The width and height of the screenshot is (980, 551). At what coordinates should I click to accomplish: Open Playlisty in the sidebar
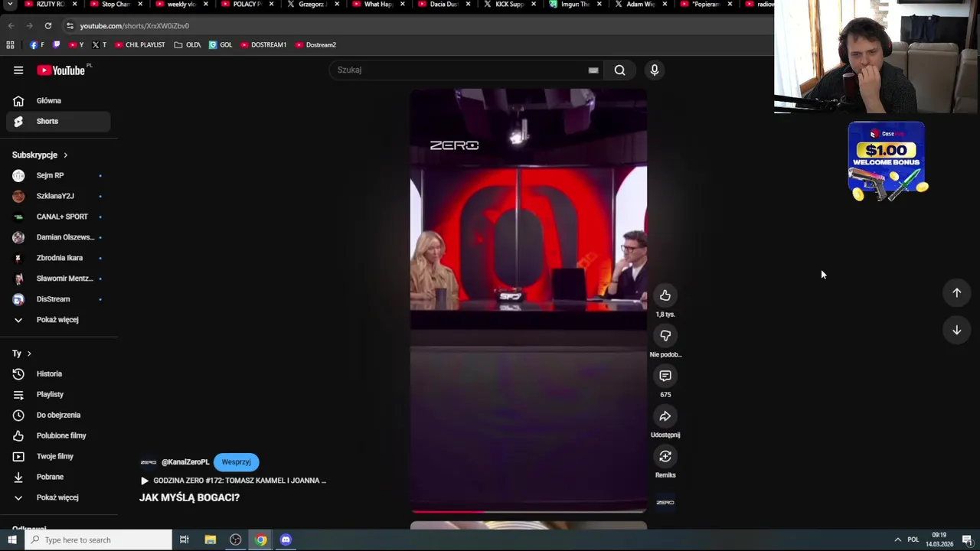58,394
